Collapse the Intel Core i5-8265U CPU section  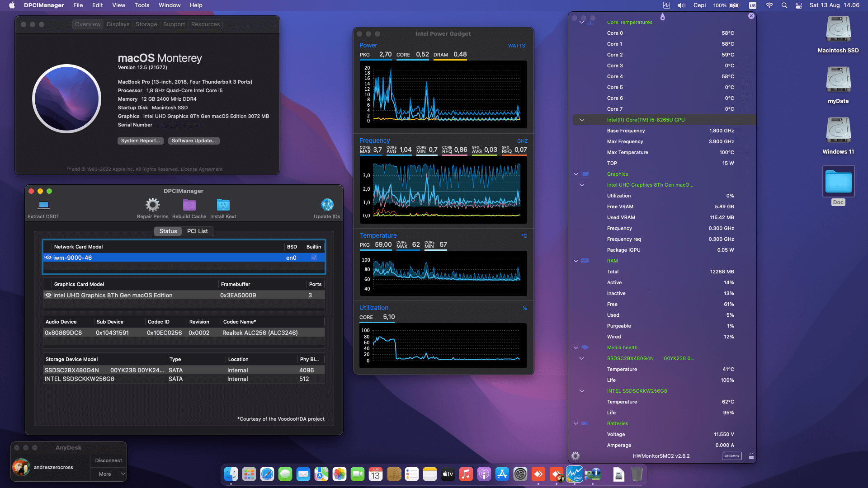click(x=582, y=120)
